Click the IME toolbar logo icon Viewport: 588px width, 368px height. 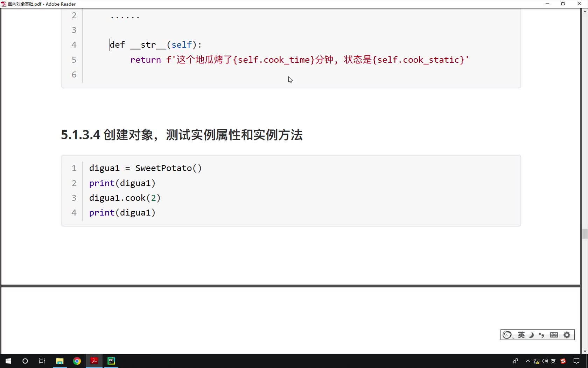(x=507, y=335)
